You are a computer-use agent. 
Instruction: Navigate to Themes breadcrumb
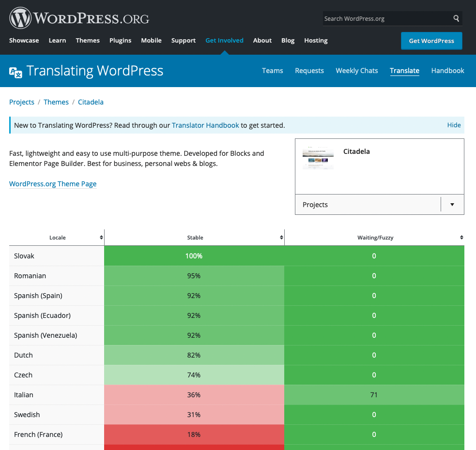tap(56, 102)
